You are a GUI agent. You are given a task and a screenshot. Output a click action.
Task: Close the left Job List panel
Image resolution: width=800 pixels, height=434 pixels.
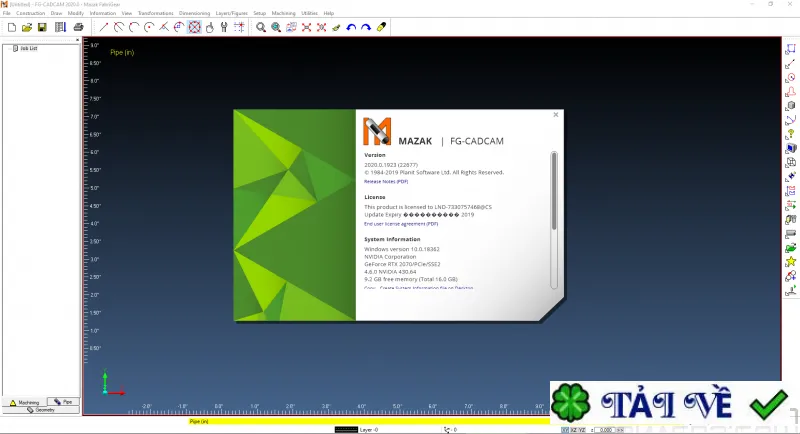(78, 40)
